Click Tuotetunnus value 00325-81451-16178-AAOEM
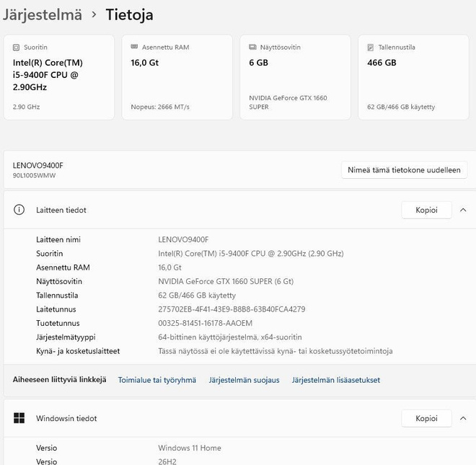476x465 pixels. point(206,323)
